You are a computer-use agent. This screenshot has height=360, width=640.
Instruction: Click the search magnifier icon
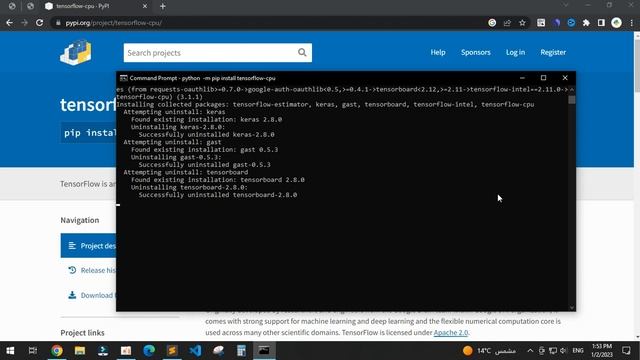pyautogui.click(x=302, y=53)
